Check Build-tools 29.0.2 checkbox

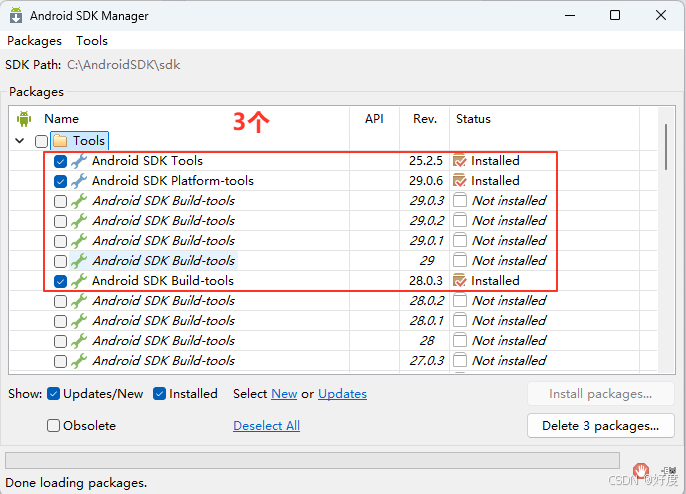(60, 221)
